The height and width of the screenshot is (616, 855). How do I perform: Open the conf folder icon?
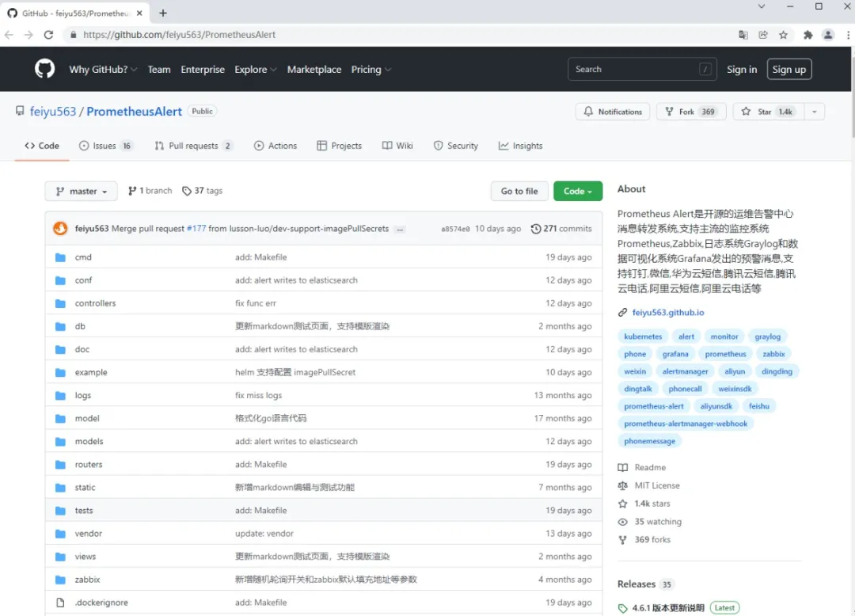coord(60,280)
